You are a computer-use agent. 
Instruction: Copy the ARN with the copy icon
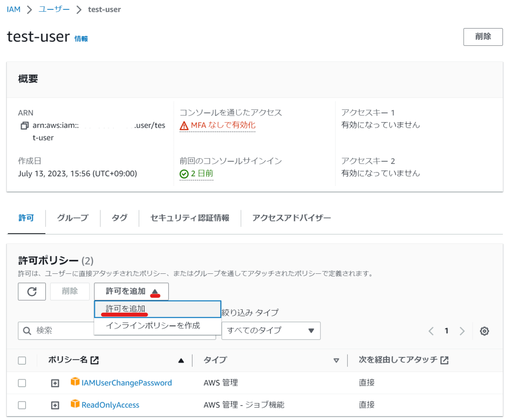(x=24, y=126)
